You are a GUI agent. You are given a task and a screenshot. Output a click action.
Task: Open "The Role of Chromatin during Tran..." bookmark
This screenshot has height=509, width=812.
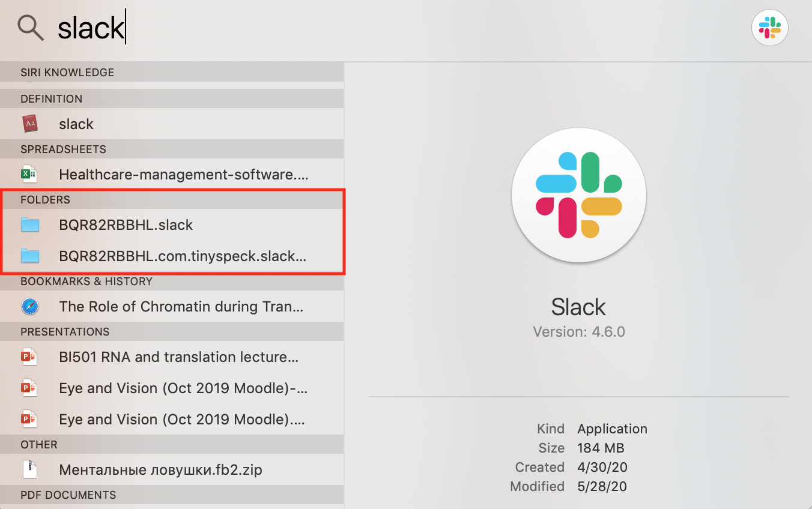pos(172,307)
